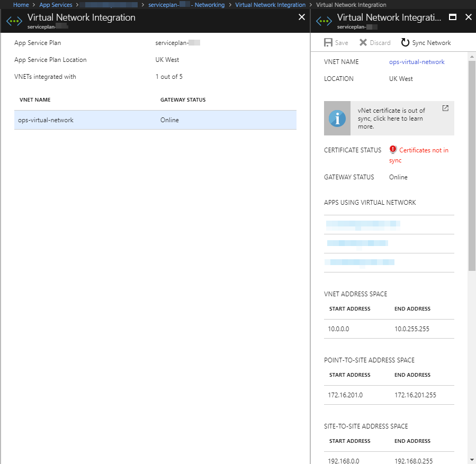Navigate to serviceplan Networking breadcrumb
Screen dimensions: 476x464
(186, 5)
